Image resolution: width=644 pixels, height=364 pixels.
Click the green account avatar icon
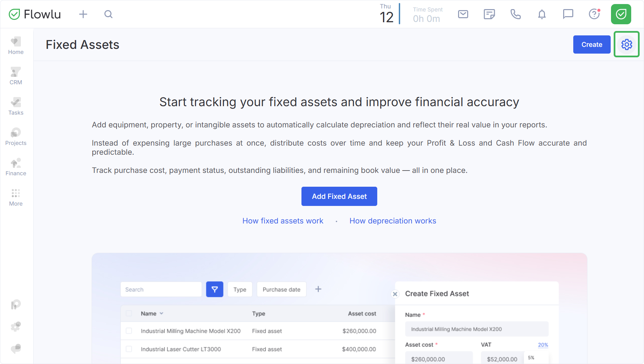[621, 14]
